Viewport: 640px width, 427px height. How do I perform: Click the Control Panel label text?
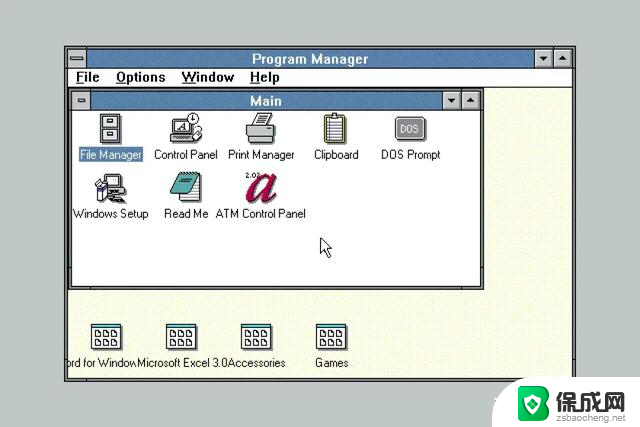click(186, 155)
